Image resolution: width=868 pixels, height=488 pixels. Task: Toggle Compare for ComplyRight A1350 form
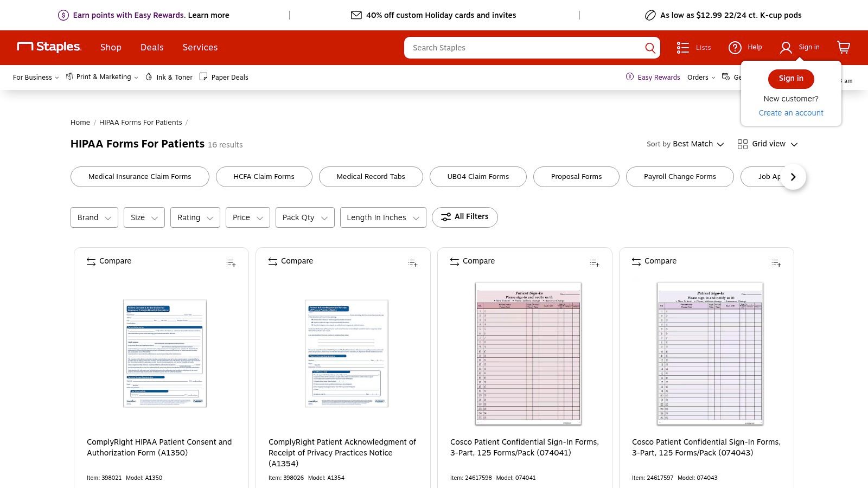(109, 261)
